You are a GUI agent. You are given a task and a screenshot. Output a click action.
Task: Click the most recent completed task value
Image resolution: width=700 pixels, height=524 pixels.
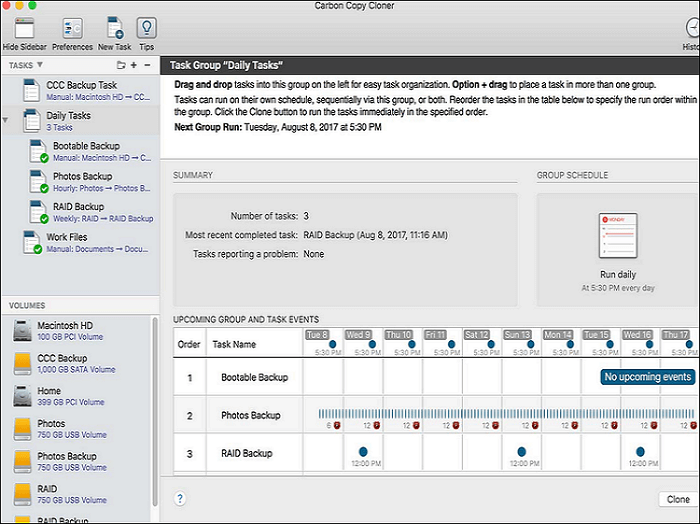point(375,235)
